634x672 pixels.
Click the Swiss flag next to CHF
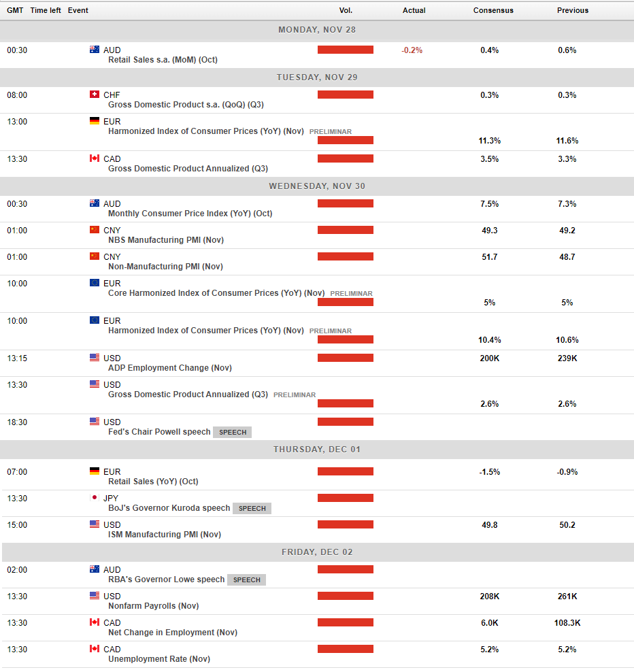(95, 95)
